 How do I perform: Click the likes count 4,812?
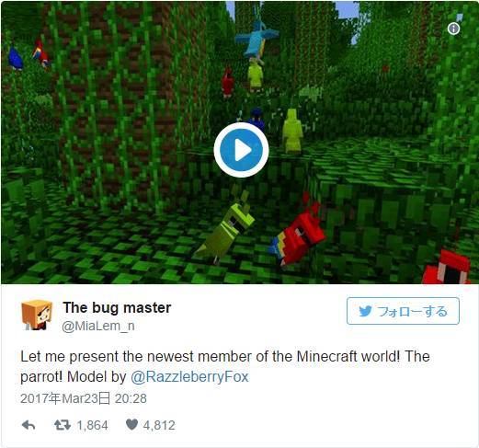click(x=159, y=425)
